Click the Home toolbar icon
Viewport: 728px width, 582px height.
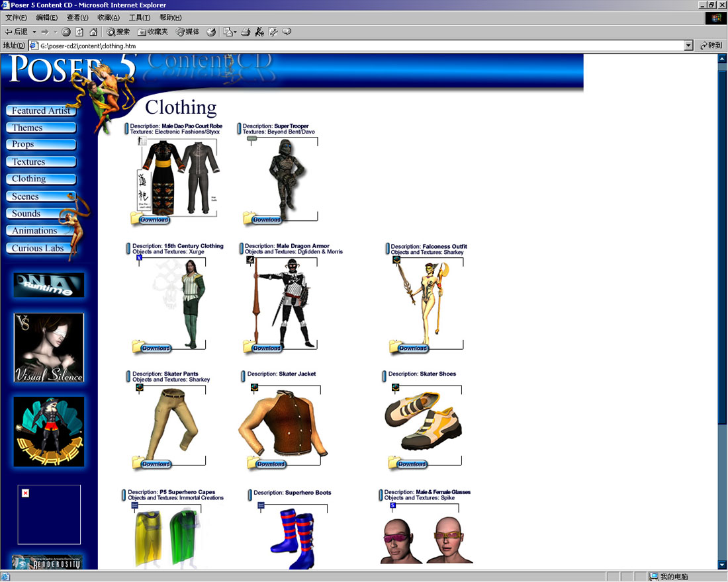(93, 32)
